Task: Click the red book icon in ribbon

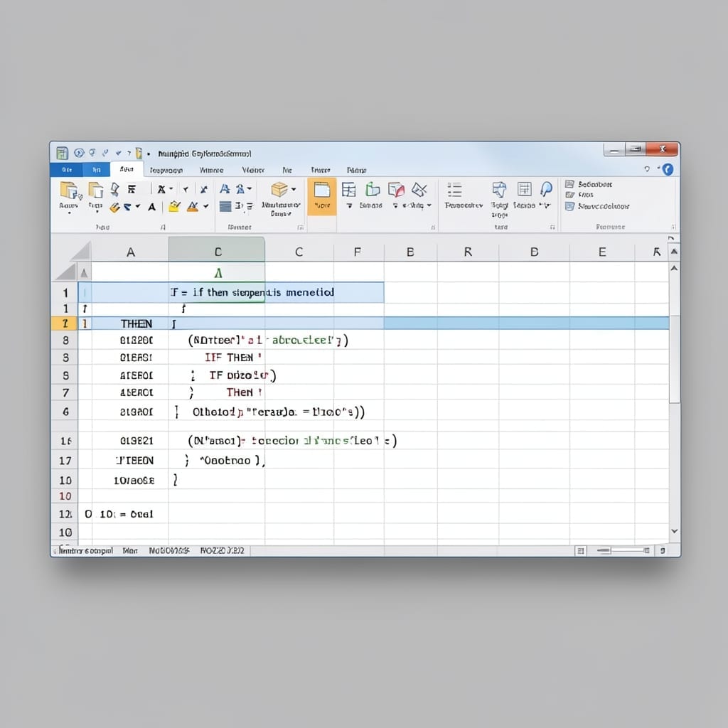Action: click(397, 189)
